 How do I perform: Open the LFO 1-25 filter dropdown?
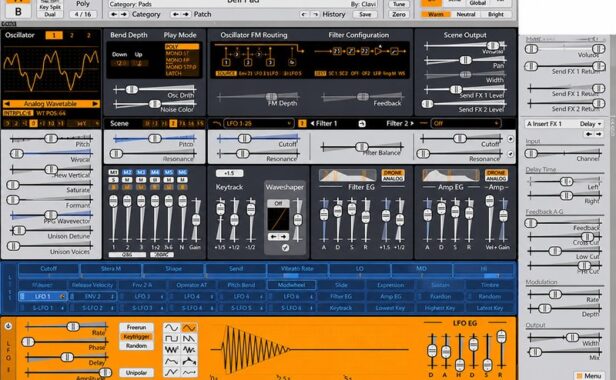258,124
